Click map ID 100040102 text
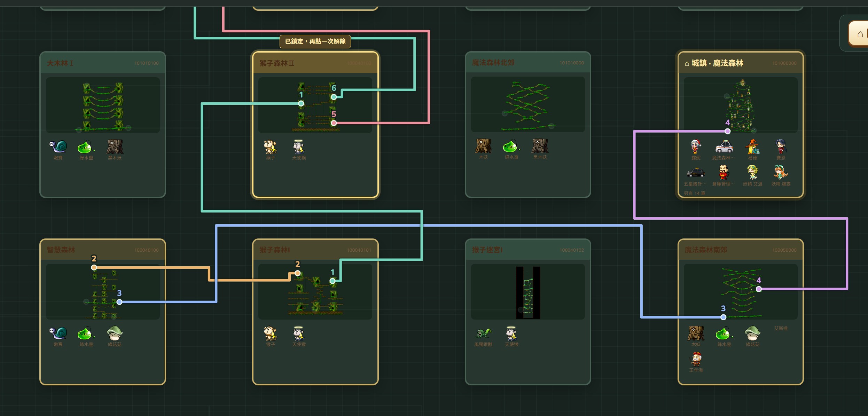This screenshot has height=416, width=868. (571, 250)
